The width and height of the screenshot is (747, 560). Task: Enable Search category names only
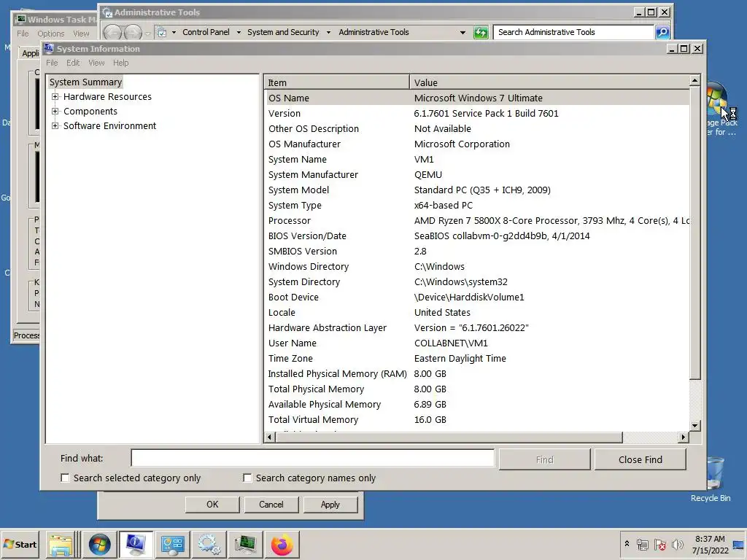click(247, 478)
